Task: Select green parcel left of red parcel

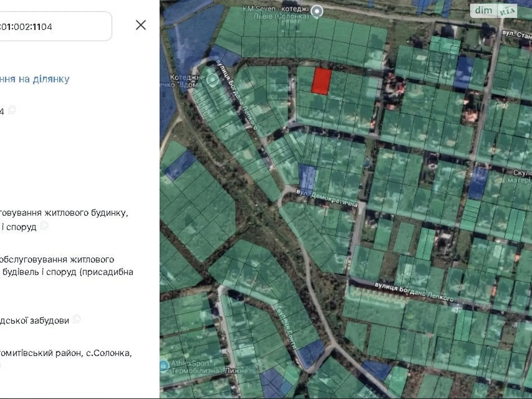Action: [304, 79]
